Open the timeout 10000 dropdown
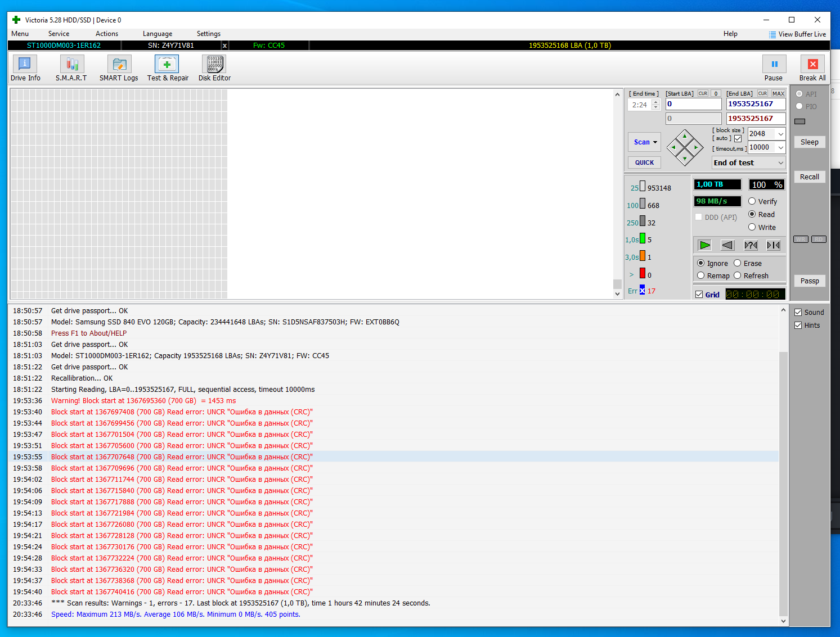Screen dimensions: 840x637 pyautogui.click(x=780, y=147)
